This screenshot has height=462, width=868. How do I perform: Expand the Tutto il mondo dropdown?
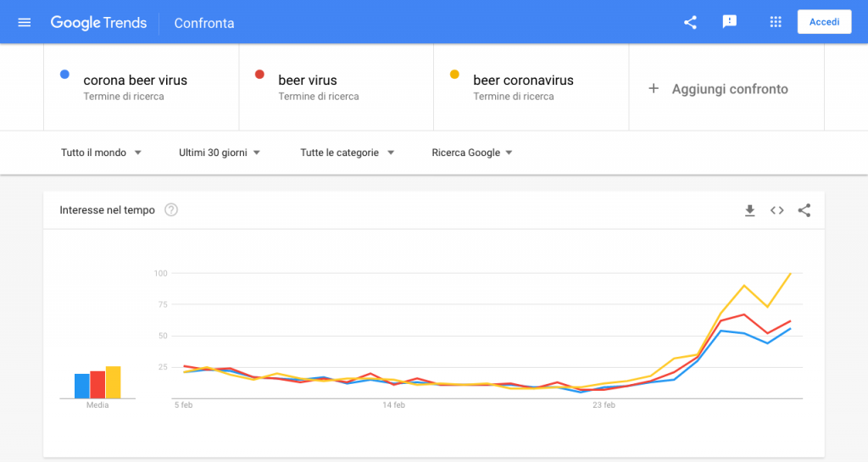(x=101, y=153)
